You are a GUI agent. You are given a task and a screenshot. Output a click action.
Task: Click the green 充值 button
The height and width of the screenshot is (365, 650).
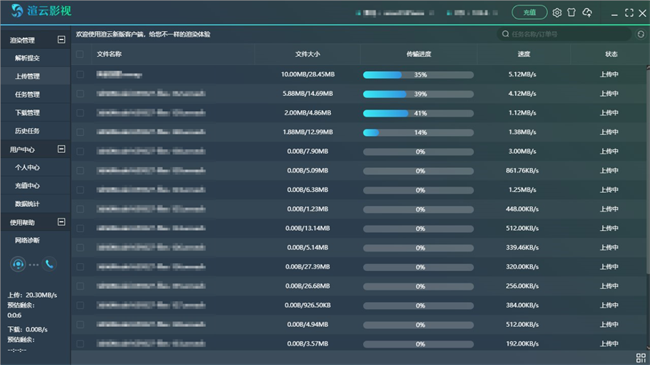[529, 12]
